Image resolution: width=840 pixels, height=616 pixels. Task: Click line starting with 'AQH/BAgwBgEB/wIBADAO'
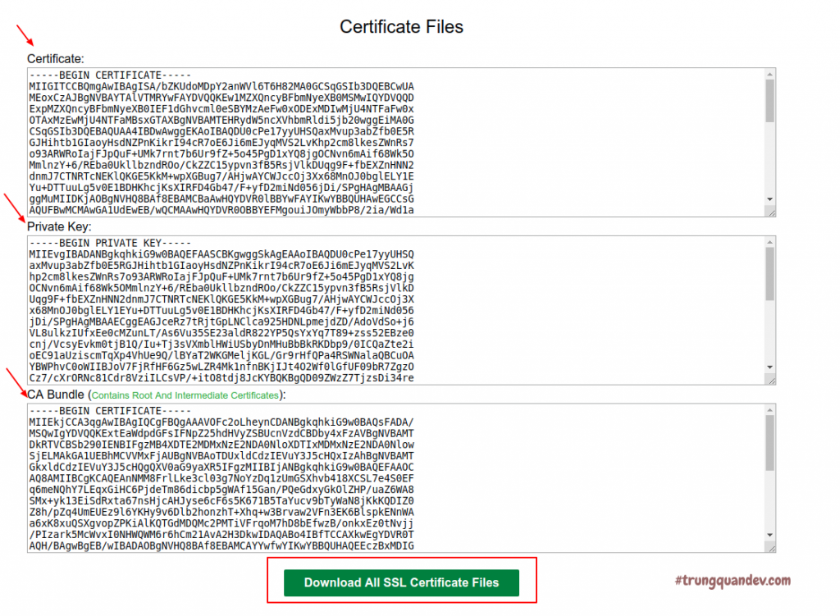221,545
